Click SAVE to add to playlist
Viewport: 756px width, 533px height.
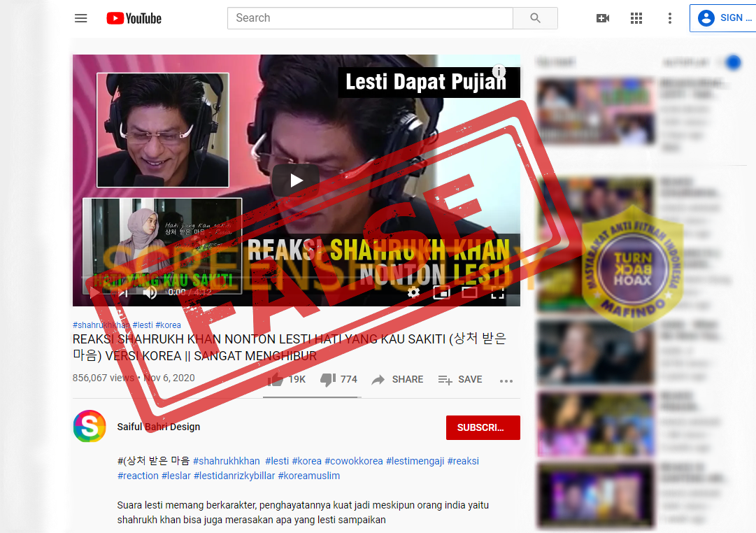[460, 380]
